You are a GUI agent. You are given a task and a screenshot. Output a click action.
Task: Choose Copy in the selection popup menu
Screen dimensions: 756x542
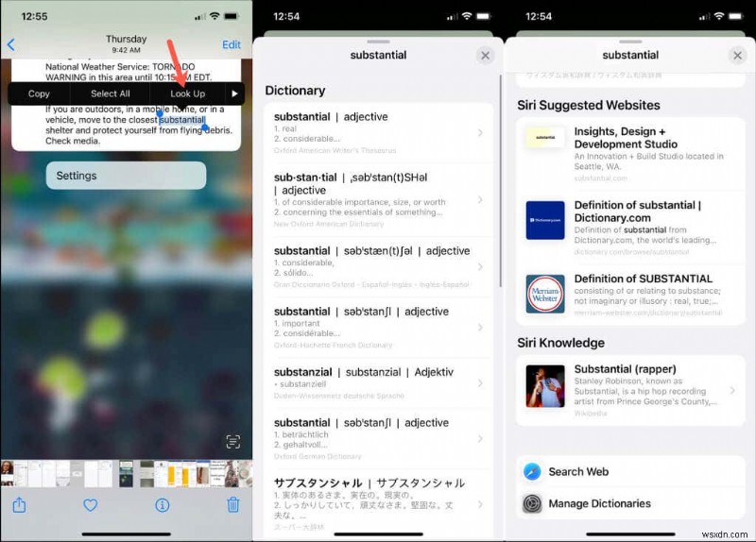tap(39, 93)
